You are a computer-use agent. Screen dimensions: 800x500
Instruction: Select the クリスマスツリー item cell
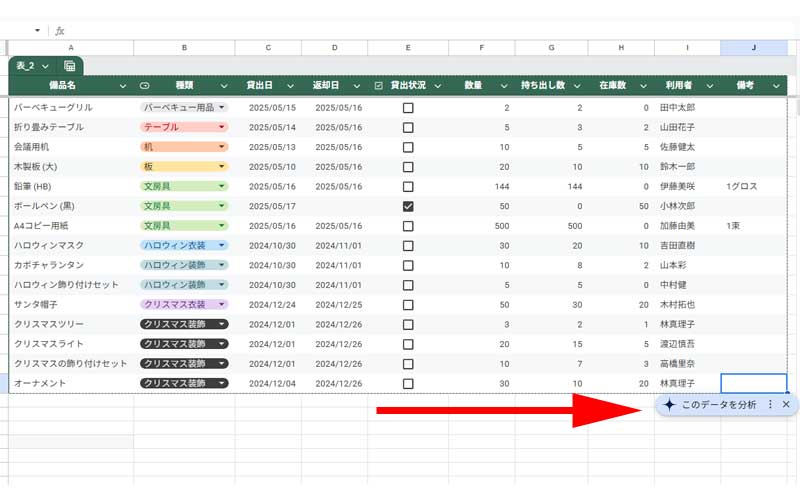(71, 324)
